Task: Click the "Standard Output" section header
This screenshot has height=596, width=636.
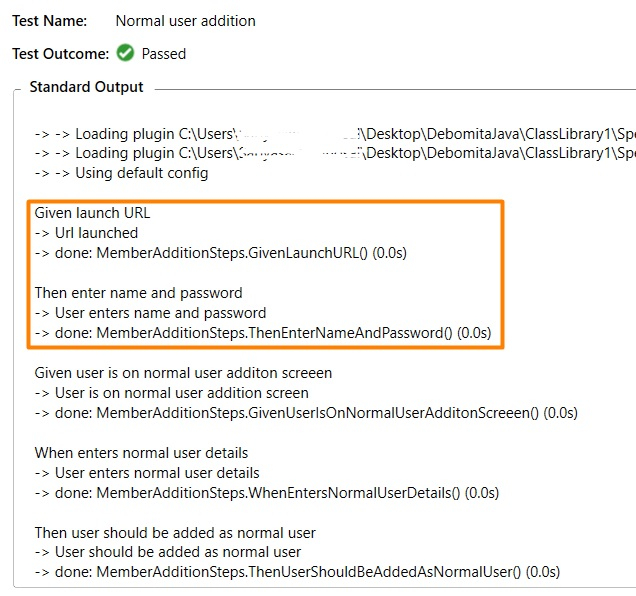Action: coord(86,87)
